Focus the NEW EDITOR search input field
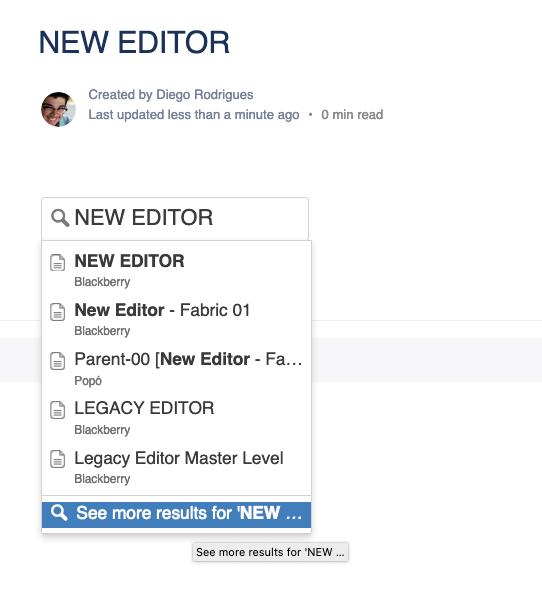Image resolution: width=542 pixels, height=601 pixels. 175,218
